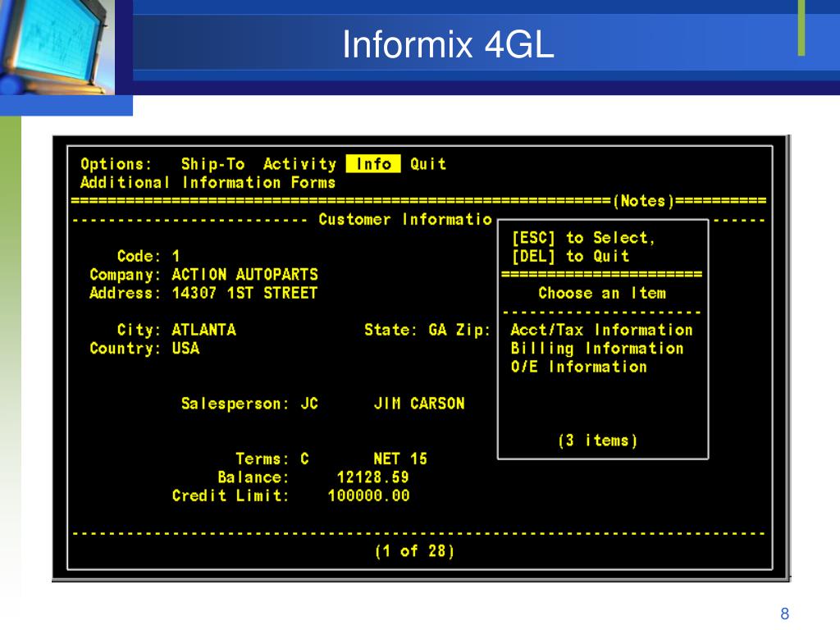
Task: Select the Quit menu option
Action: (x=428, y=164)
